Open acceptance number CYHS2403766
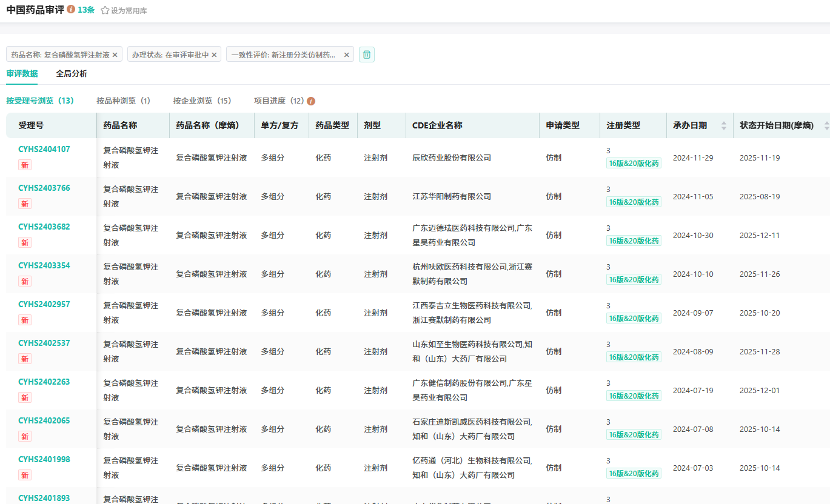Viewport: 830px width, 504px height. (x=44, y=188)
